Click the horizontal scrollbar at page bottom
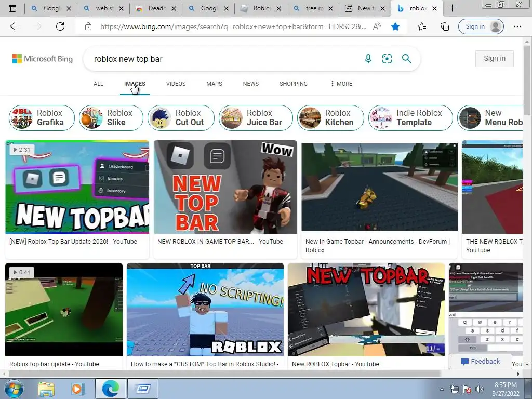This screenshot has width=532, height=399. pyautogui.click(x=224, y=374)
